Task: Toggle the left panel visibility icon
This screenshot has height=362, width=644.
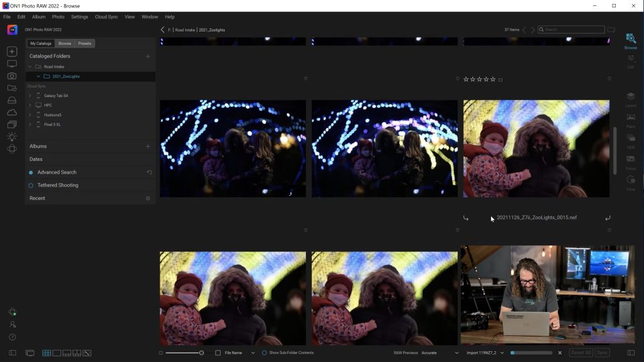Action: [12, 353]
